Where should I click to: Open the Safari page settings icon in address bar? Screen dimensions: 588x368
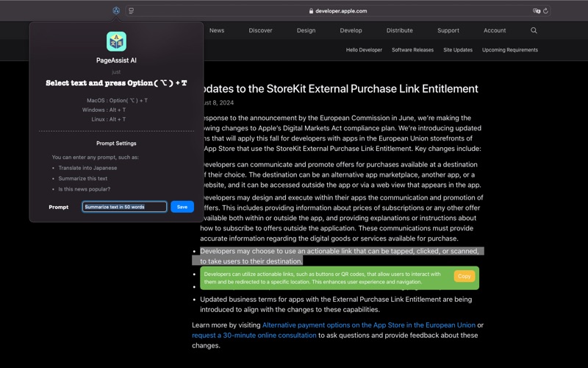click(x=132, y=11)
